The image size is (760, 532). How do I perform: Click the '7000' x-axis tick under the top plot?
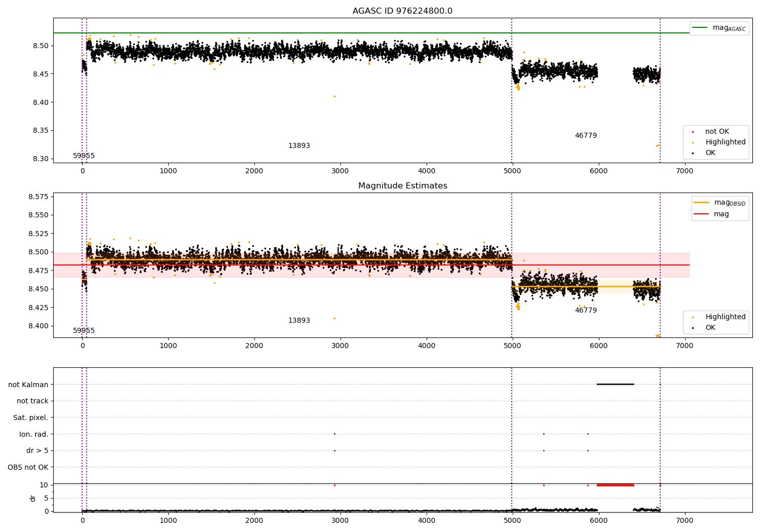[x=685, y=171]
